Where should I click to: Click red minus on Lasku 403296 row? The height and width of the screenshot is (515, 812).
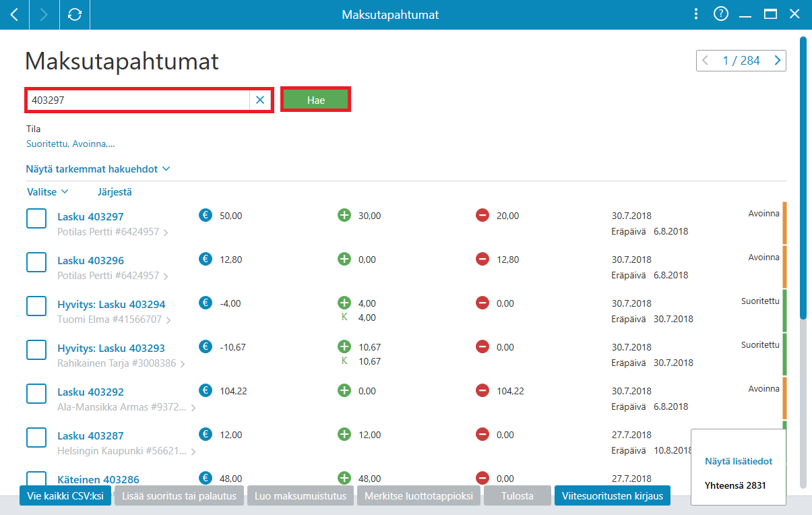(x=482, y=260)
